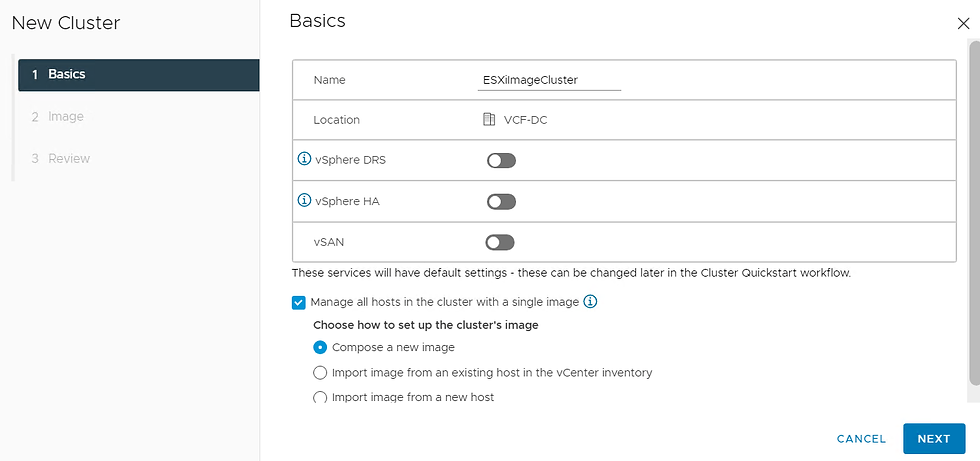Click the VCF-DC datacenter icon

pos(489,120)
